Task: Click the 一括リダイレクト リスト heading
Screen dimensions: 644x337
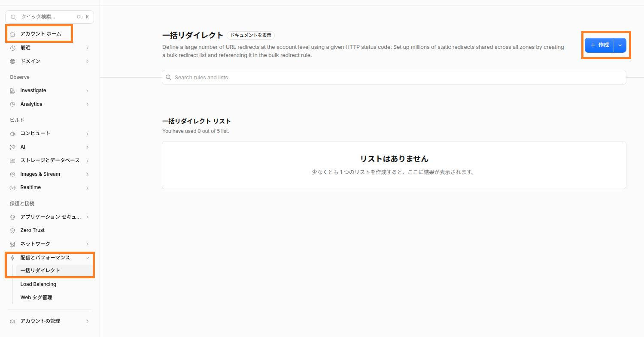Action: (x=197, y=121)
